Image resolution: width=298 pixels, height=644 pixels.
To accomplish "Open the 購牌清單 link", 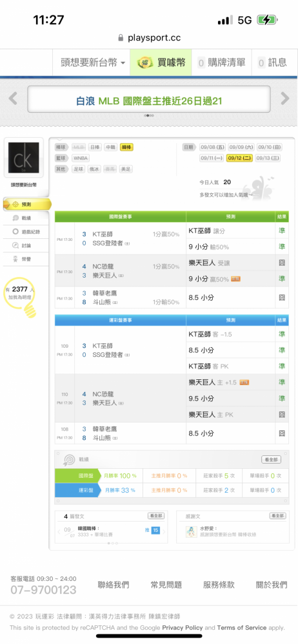I will [222, 62].
